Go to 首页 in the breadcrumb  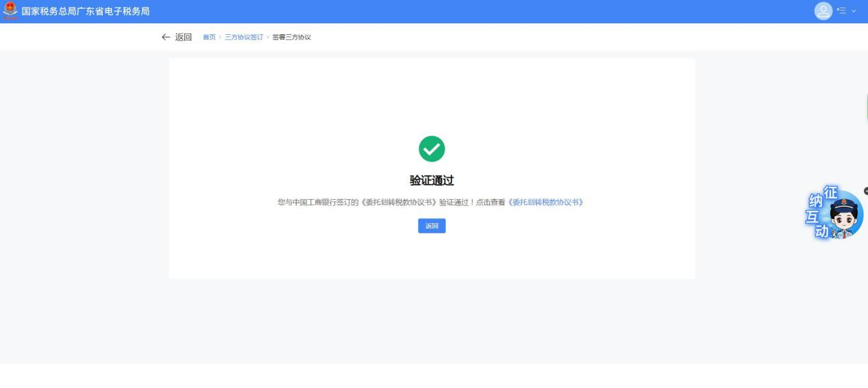tap(208, 37)
